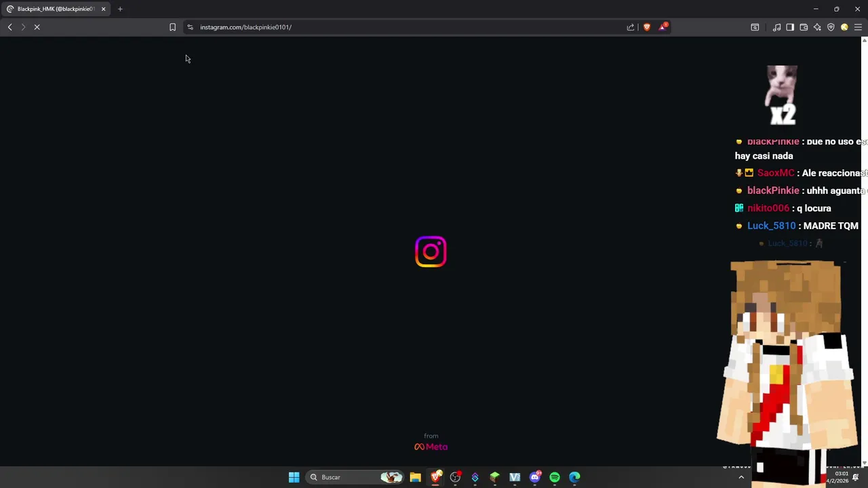Viewport: 868px width, 488px height.
Task: Open the Leo AI sparkle icon
Action: [x=817, y=27]
